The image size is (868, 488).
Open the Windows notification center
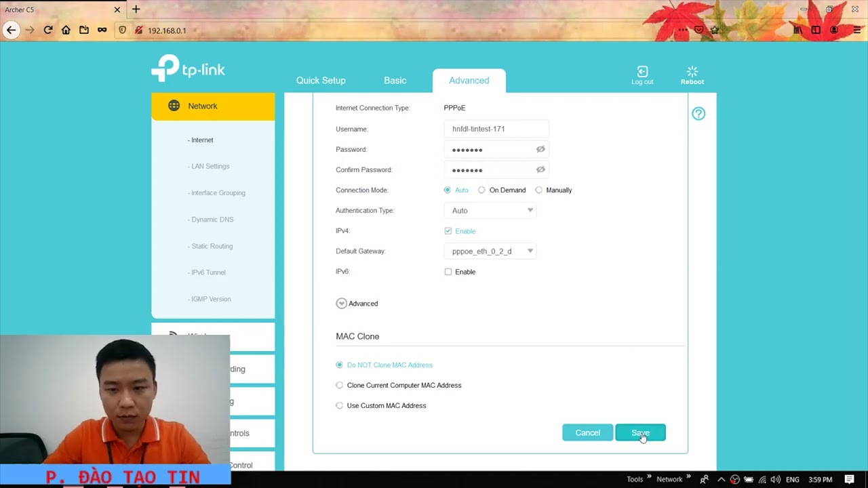pyautogui.click(x=849, y=479)
